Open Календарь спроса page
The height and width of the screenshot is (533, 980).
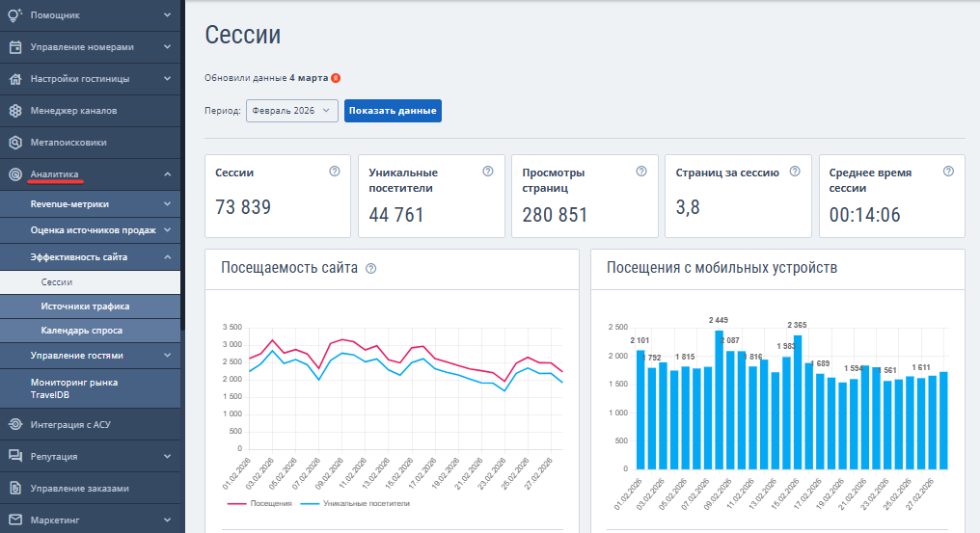pos(81,331)
